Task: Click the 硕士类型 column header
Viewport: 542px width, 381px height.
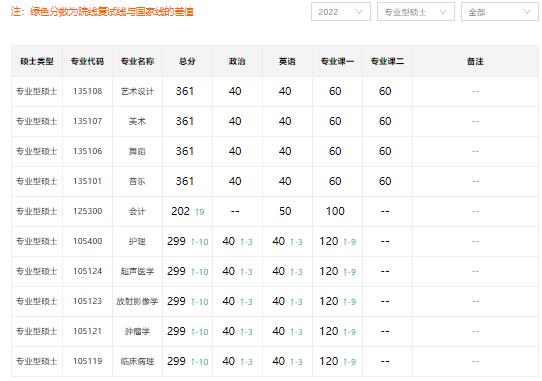Action: click(37, 62)
